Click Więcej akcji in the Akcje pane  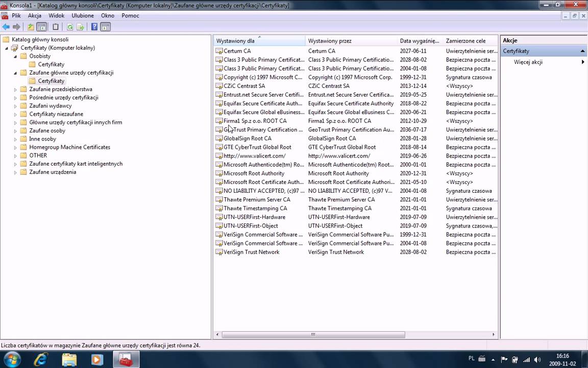point(528,62)
